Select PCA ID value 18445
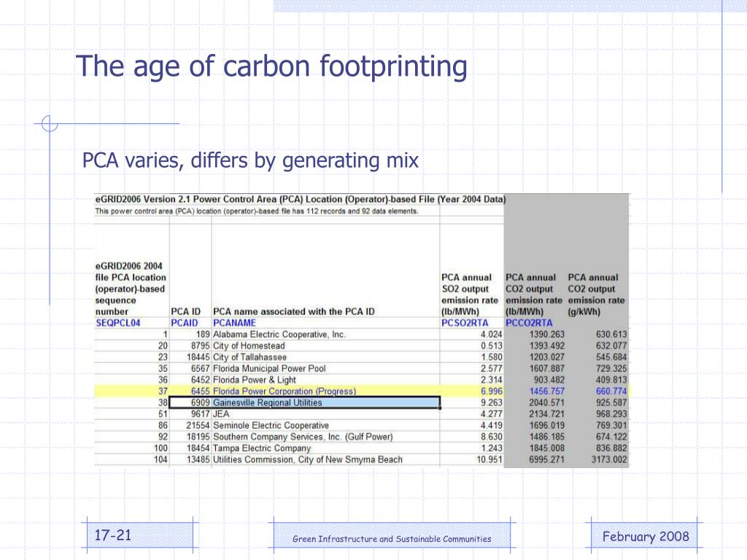The image size is (747, 560). (198, 357)
